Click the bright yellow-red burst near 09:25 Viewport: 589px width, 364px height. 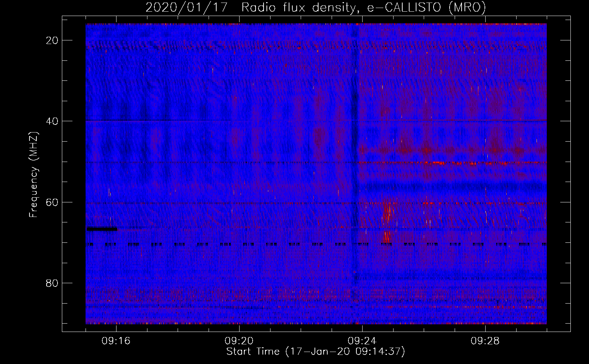pyautogui.click(x=387, y=223)
